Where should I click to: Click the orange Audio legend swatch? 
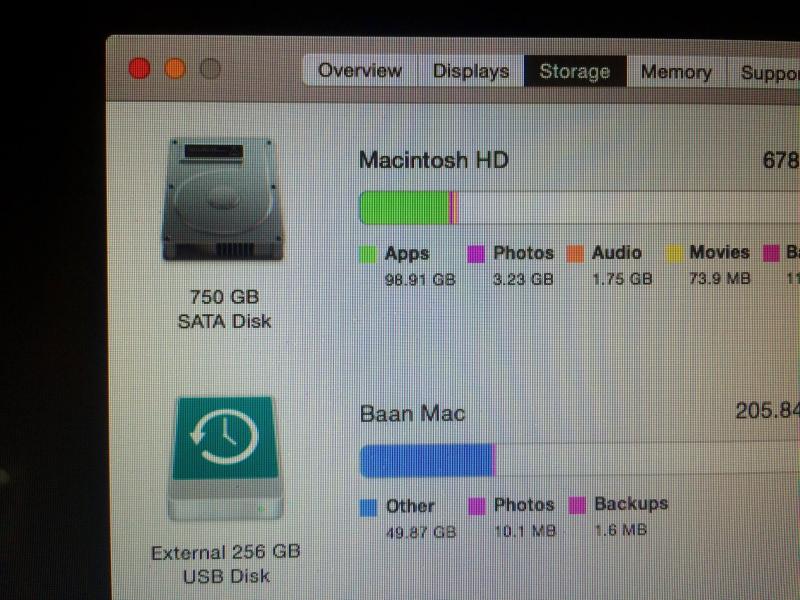click(x=575, y=254)
